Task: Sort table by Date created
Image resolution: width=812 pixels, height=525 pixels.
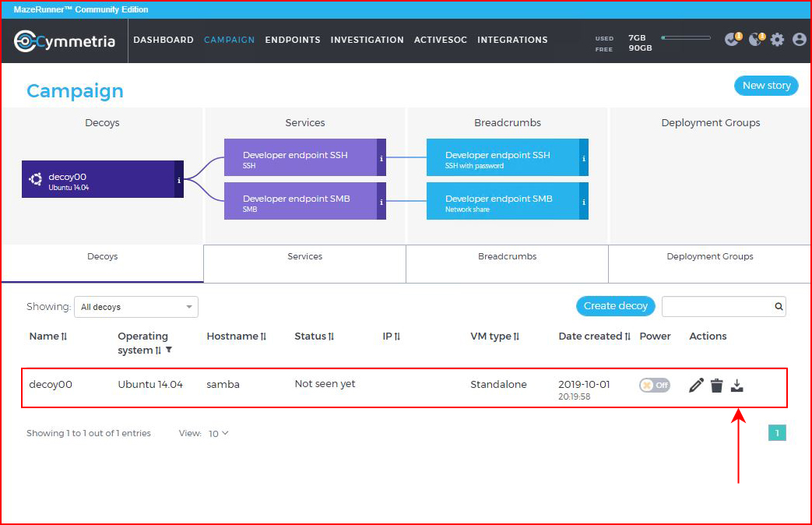Action: click(x=627, y=336)
